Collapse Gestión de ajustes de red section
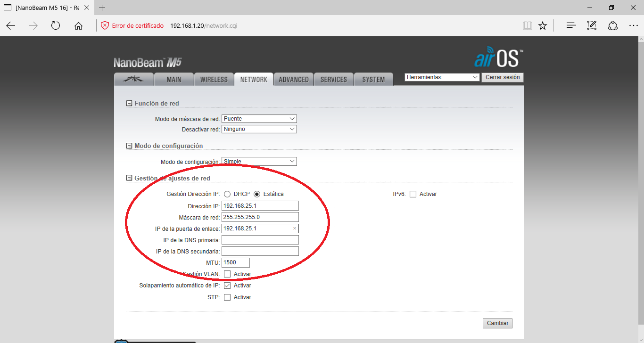The height and width of the screenshot is (343, 644). pos(129,178)
